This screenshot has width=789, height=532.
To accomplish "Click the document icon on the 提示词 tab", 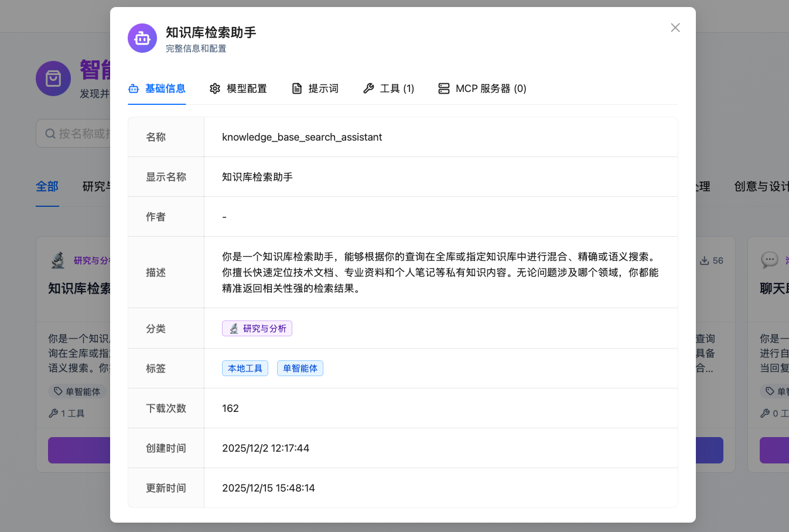I will click(x=296, y=88).
